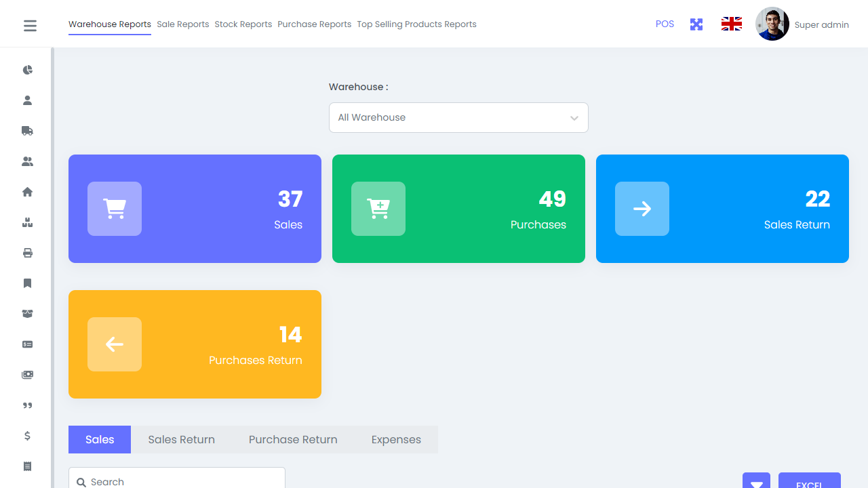Open language selector via UK flag
The height and width of the screenshot is (488, 868).
coord(731,24)
